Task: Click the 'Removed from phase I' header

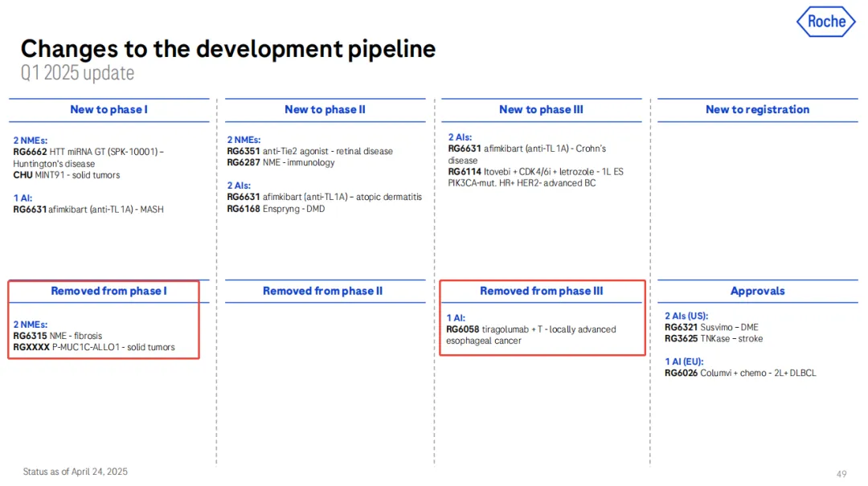Action: (x=108, y=291)
